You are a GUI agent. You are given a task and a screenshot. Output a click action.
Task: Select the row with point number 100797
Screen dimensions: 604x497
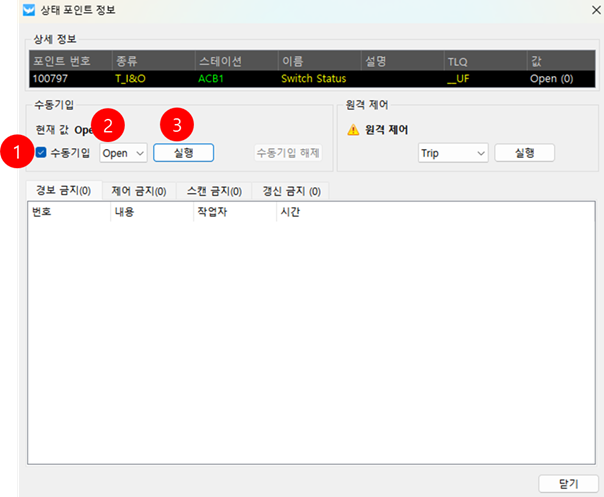(x=300, y=77)
